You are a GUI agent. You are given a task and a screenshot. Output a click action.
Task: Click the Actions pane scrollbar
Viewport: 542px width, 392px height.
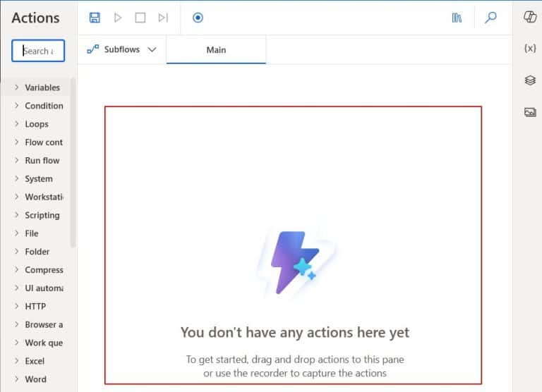pos(73,162)
